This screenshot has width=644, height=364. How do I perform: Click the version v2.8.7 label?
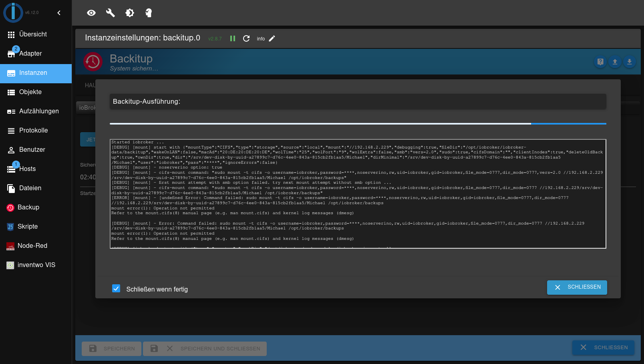[x=215, y=39]
